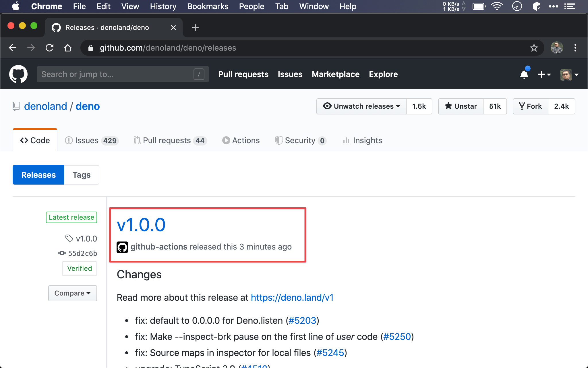Viewport: 588px width, 368px height.
Task: Click the Fork button
Action: click(x=531, y=106)
